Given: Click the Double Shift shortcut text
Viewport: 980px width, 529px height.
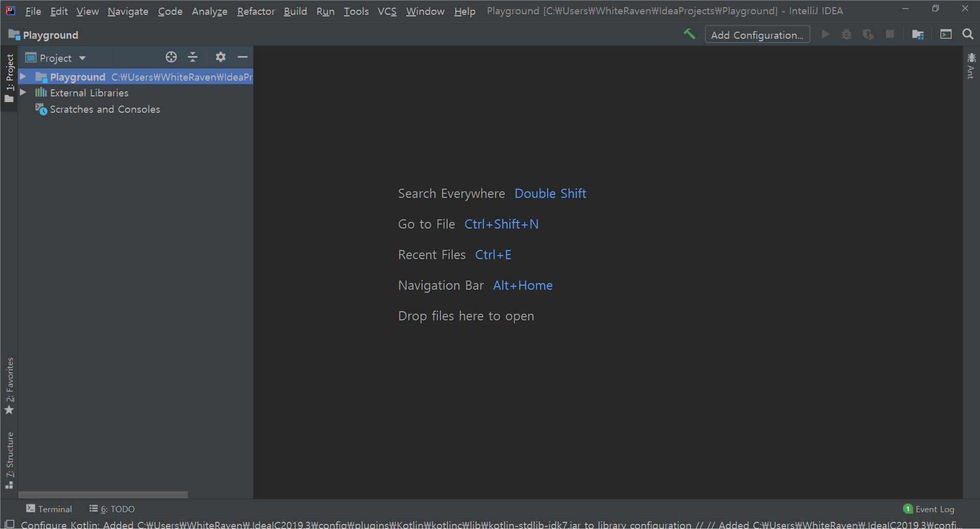Looking at the screenshot, I should (550, 193).
